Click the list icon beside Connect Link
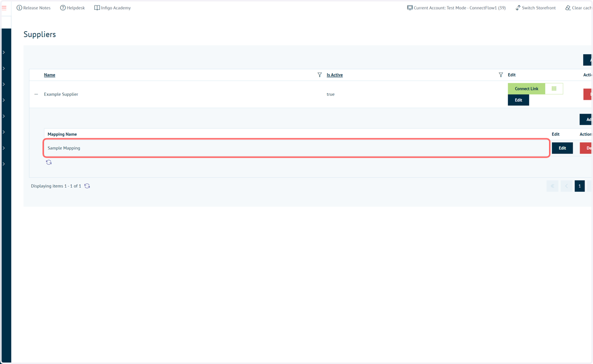 (554, 89)
